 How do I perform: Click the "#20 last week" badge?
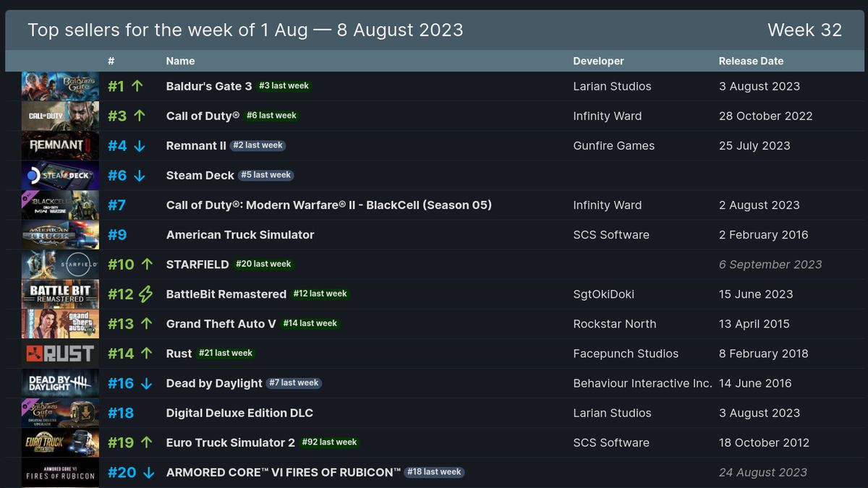coord(263,264)
